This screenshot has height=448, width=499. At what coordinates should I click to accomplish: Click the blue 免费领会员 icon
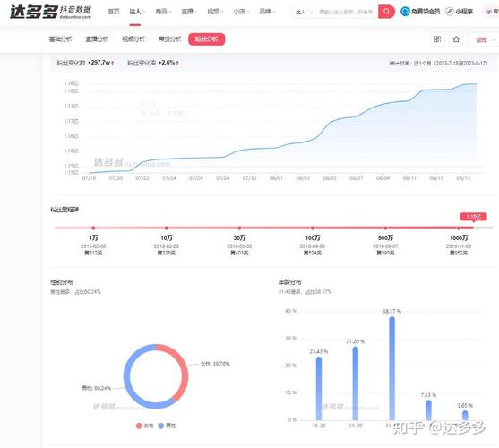405,12
